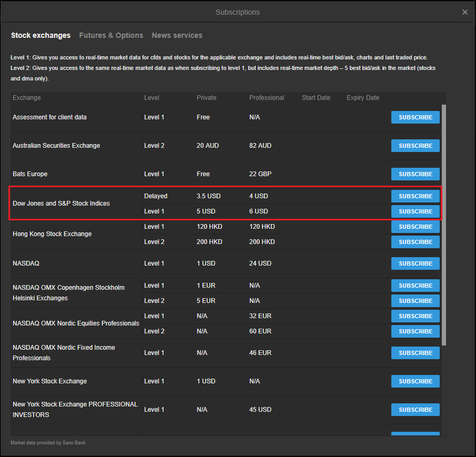The image size is (476, 457).
Task: Select the Australian Securities Exchange name
Action: [x=56, y=146]
